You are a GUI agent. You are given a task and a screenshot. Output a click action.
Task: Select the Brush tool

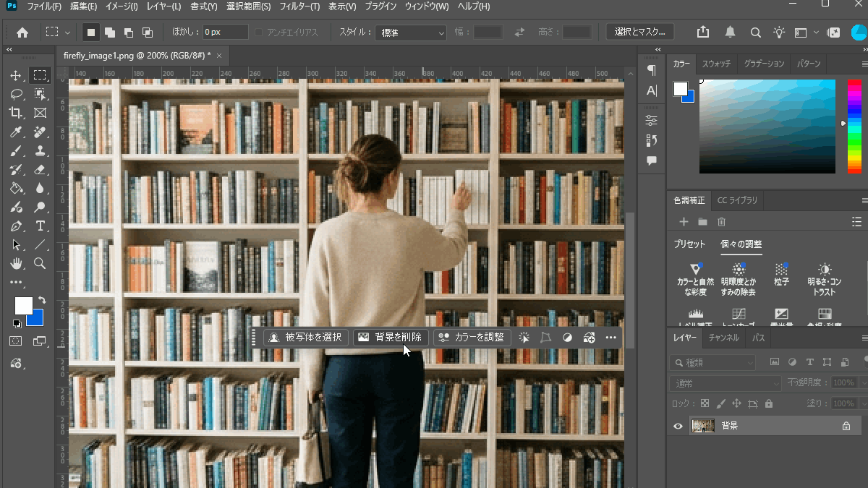click(15, 150)
